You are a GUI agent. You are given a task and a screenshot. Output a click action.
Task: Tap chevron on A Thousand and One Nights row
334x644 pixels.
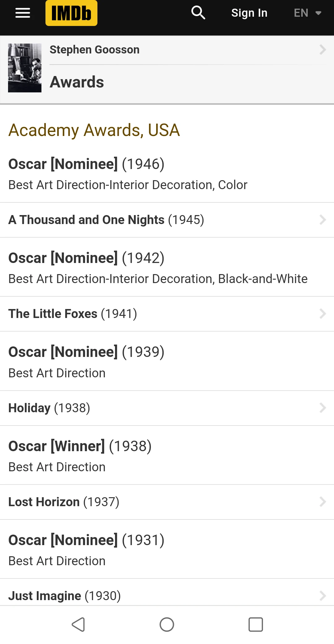(323, 220)
